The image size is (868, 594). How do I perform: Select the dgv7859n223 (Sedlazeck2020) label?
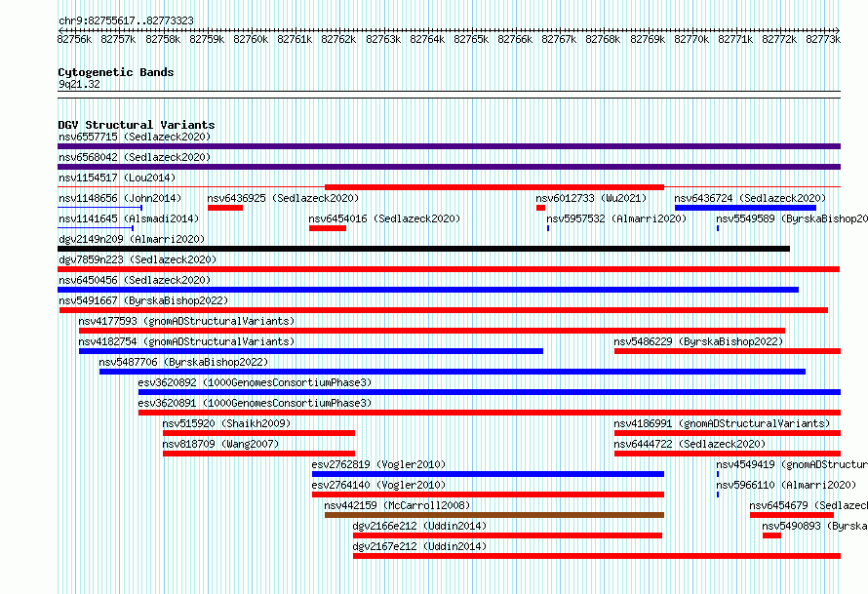point(138,259)
